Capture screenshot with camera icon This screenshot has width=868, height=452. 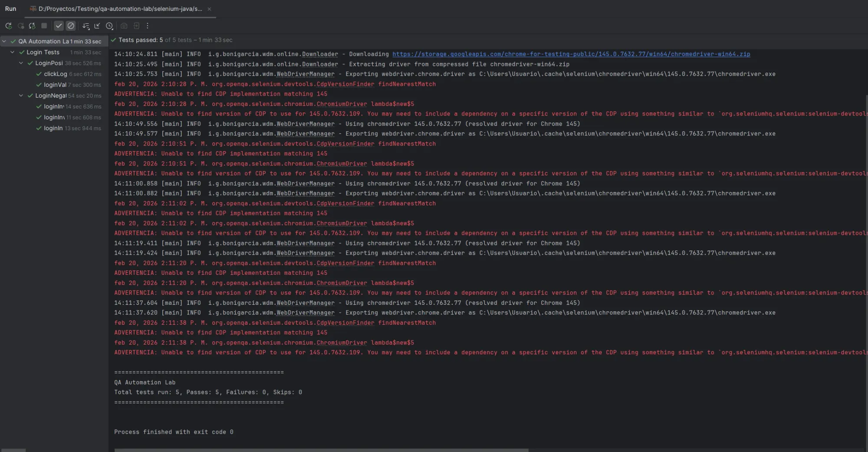[x=124, y=26]
